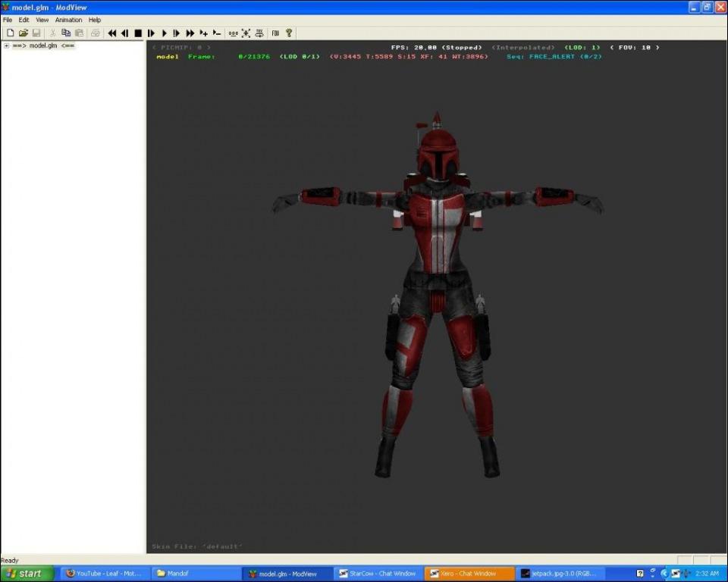
Task: Click the New file icon in toolbar
Action: click(10, 33)
